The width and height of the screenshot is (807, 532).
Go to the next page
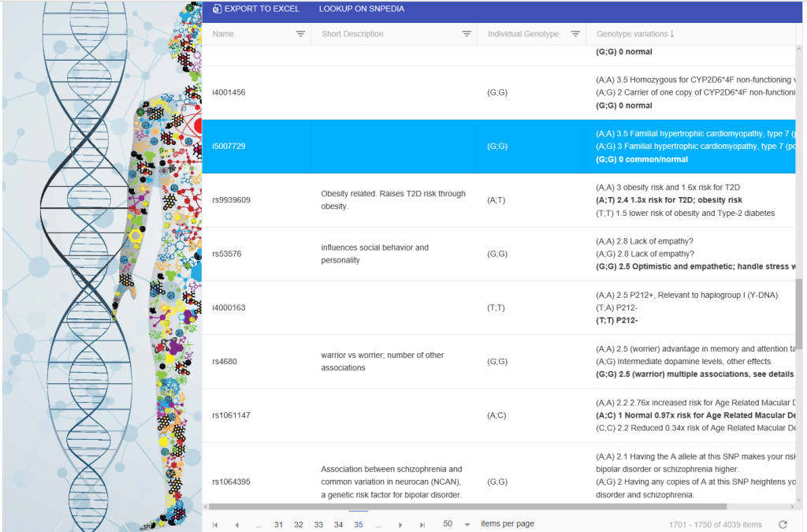[400, 525]
